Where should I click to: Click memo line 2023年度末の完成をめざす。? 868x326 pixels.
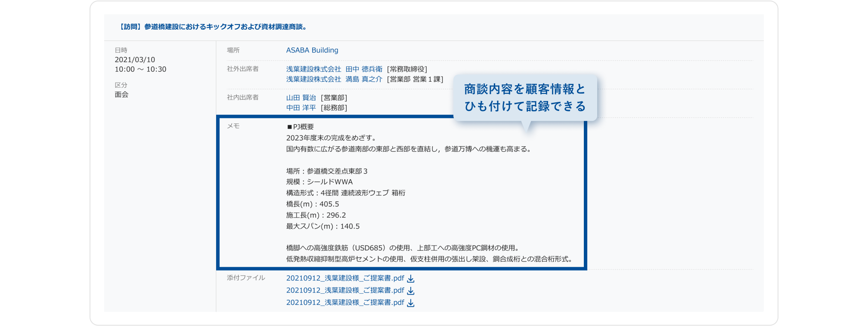pos(332,138)
